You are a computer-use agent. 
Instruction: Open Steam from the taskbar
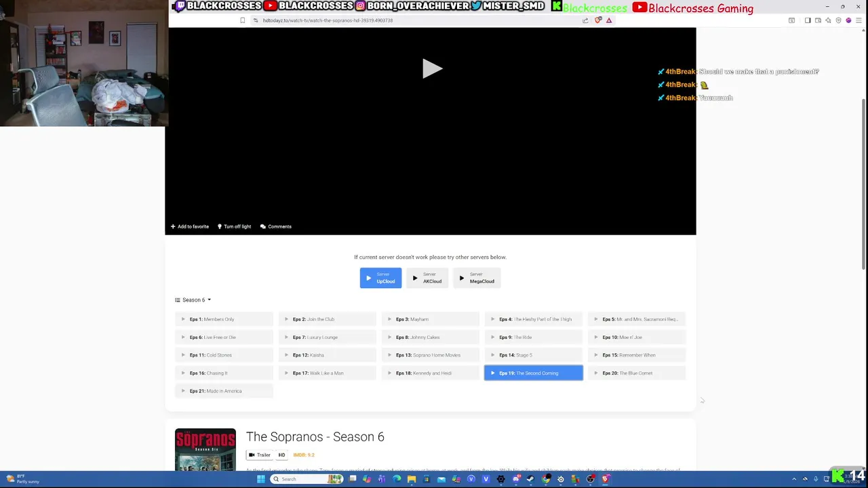point(530,479)
